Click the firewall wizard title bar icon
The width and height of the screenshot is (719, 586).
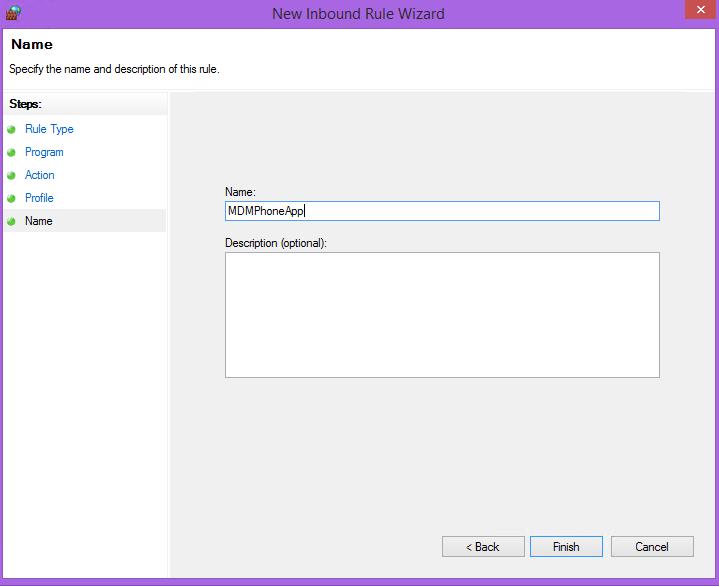tap(13, 13)
